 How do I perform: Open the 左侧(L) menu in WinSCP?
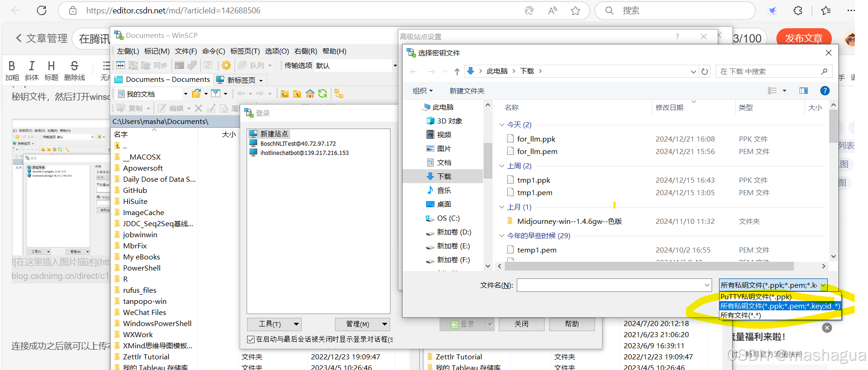tap(128, 51)
